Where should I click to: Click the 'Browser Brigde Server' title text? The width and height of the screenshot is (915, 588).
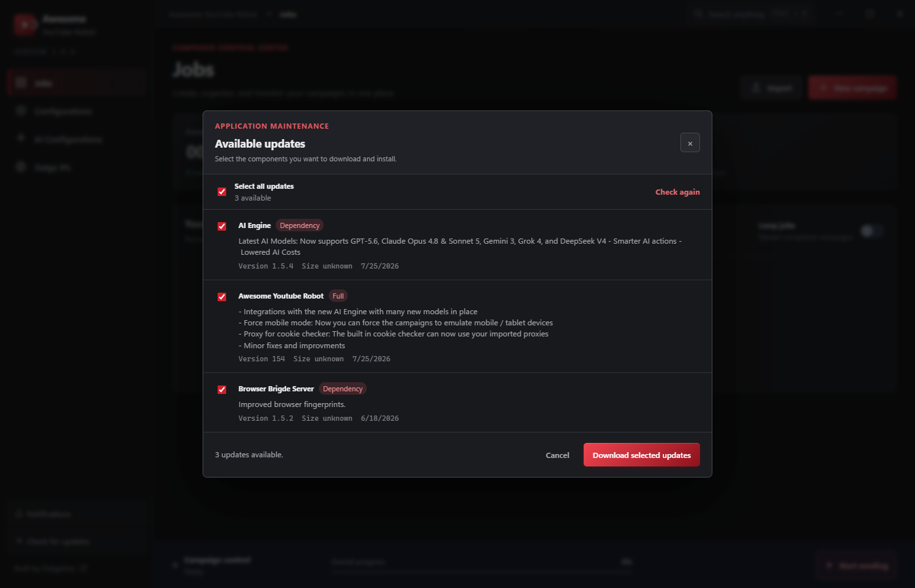coord(276,389)
